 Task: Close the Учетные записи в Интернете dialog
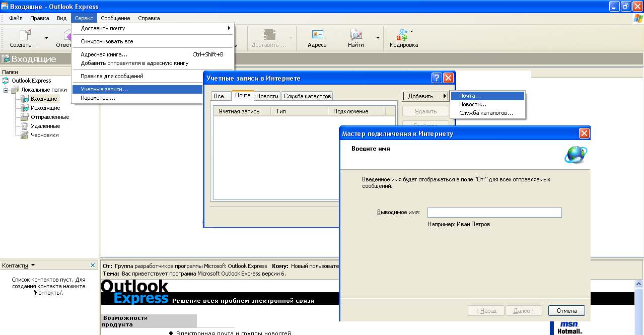click(x=448, y=78)
